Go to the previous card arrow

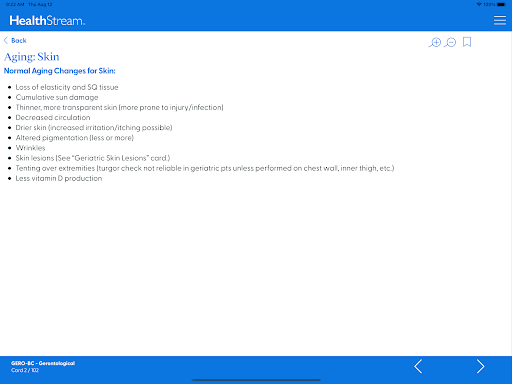(x=418, y=366)
